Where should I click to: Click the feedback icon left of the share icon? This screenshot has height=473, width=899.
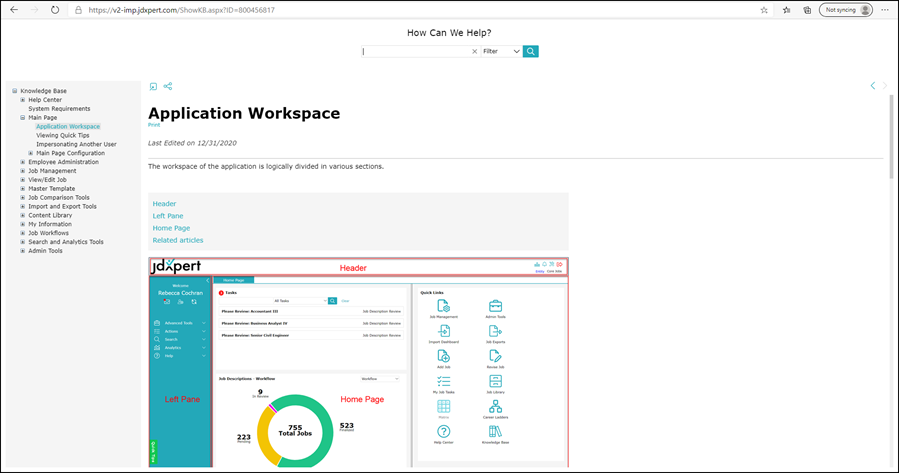[x=153, y=87]
